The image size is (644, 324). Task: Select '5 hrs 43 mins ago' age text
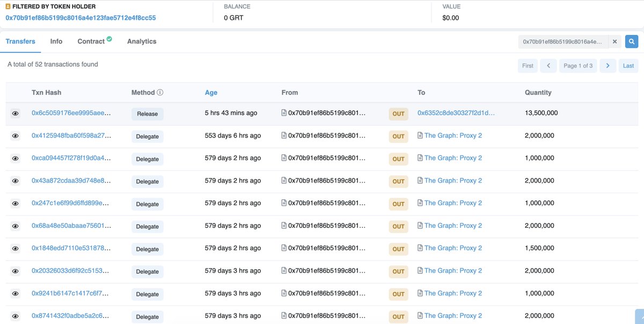coord(231,113)
